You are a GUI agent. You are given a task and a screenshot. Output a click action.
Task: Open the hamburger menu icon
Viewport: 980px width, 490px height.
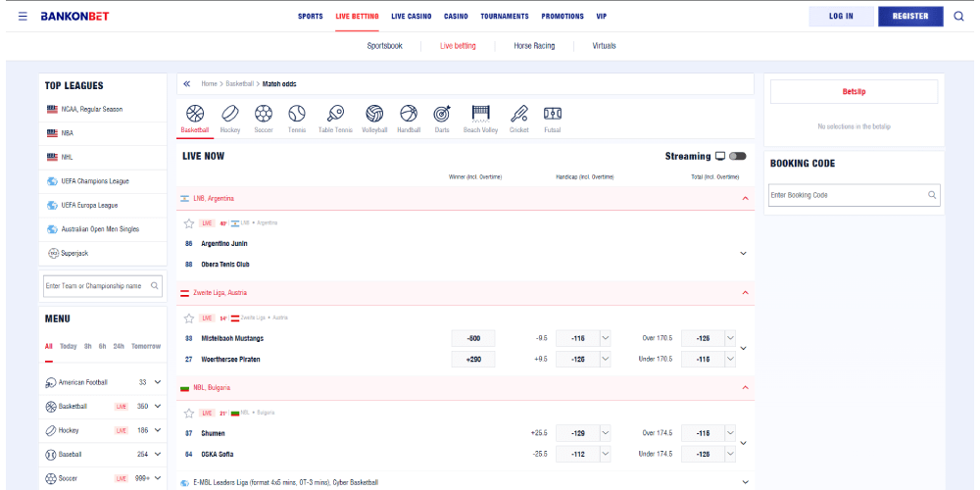pyautogui.click(x=23, y=17)
